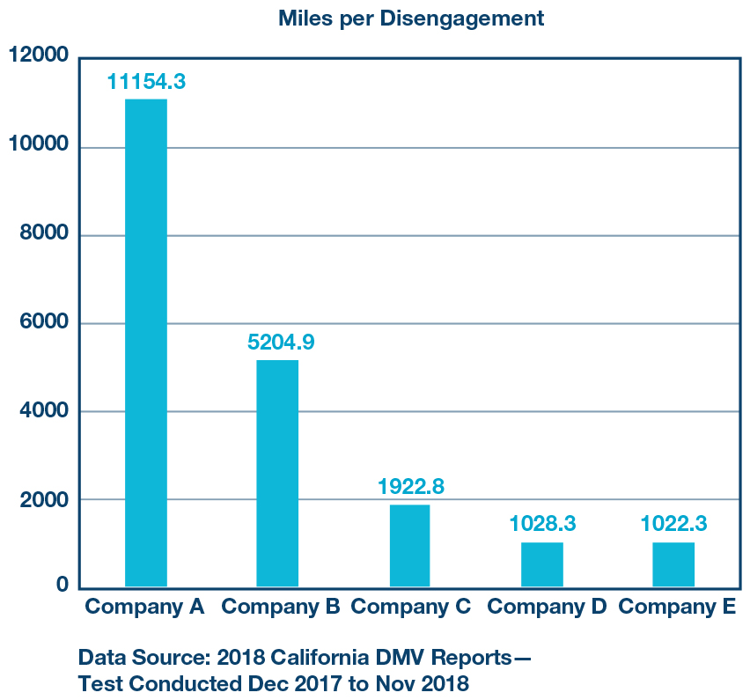Click the "Miles per Disengagement" chart title
The height and width of the screenshot is (700, 750).
(x=411, y=18)
